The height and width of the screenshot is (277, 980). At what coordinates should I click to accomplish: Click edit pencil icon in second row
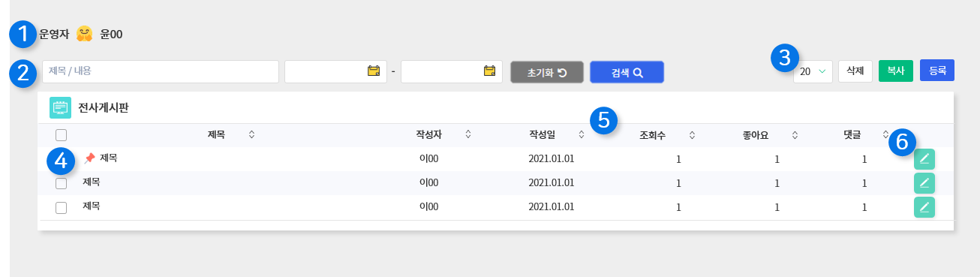pos(924,182)
